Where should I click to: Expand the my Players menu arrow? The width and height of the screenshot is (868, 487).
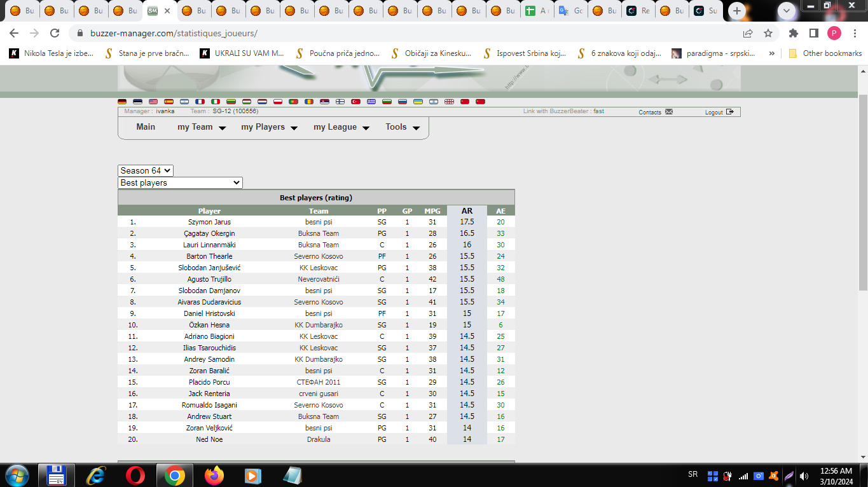coord(294,128)
